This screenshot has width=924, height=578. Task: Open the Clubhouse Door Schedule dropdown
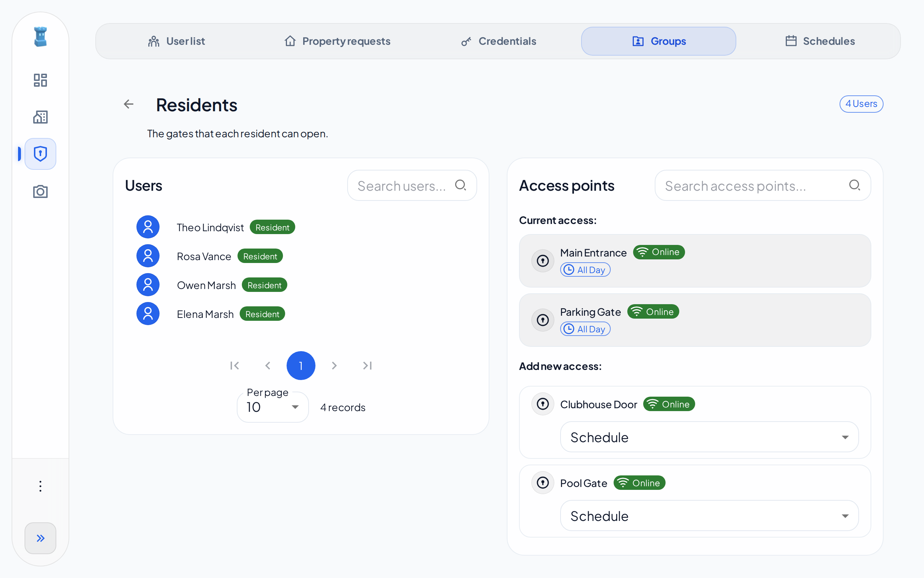[709, 437]
